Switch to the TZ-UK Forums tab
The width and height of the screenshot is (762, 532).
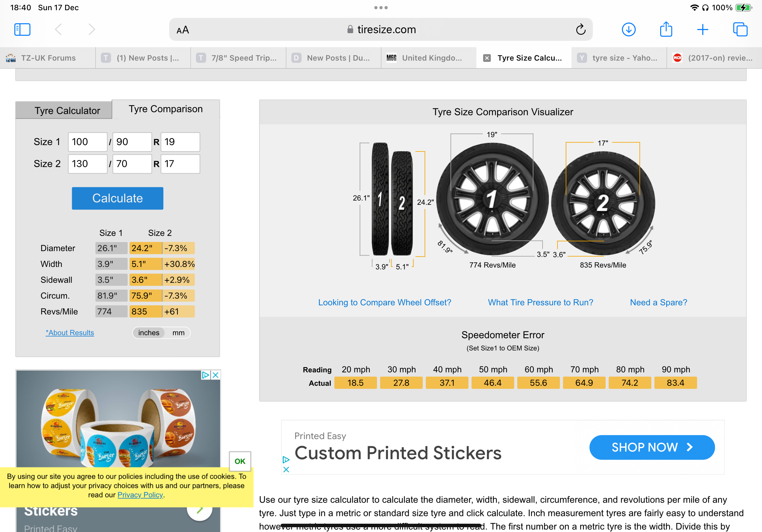pos(48,58)
